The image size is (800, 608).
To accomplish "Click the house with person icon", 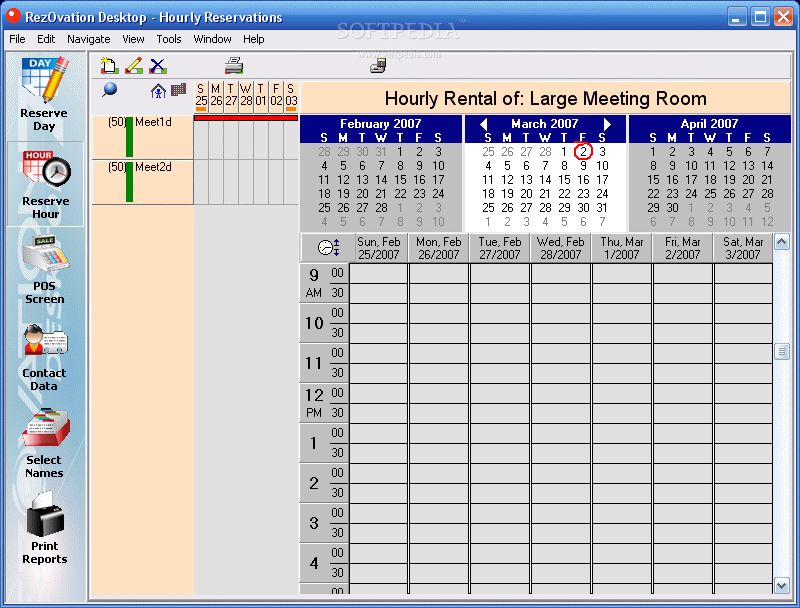I will pyautogui.click(x=158, y=91).
